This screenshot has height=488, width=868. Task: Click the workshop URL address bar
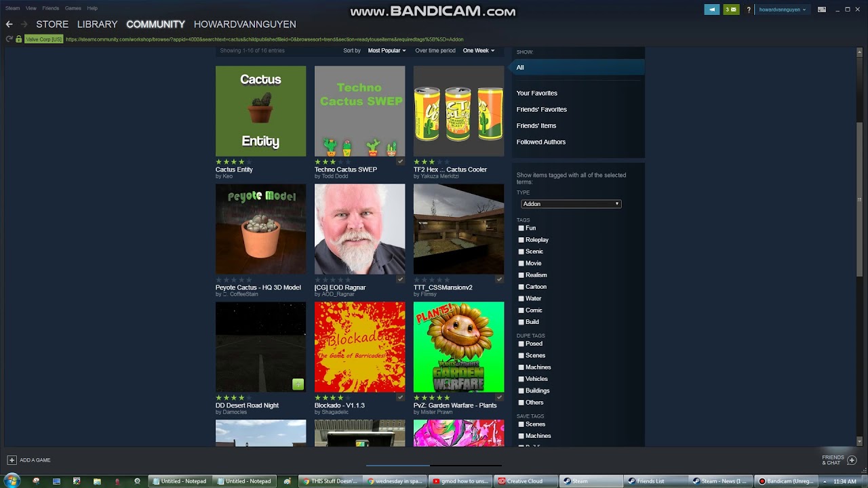tap(264, 39)
